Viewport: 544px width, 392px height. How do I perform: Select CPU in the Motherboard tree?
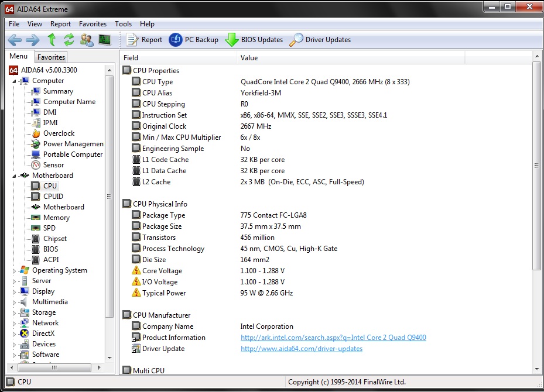pyautogui.click(x=50, y=186)
